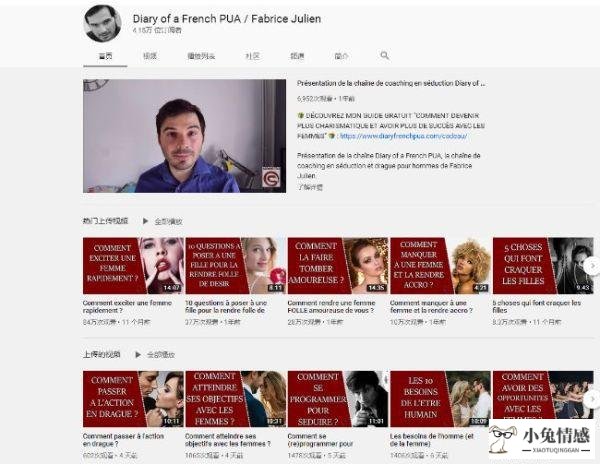Open '5 choses qui font craquer' video title

536,306
